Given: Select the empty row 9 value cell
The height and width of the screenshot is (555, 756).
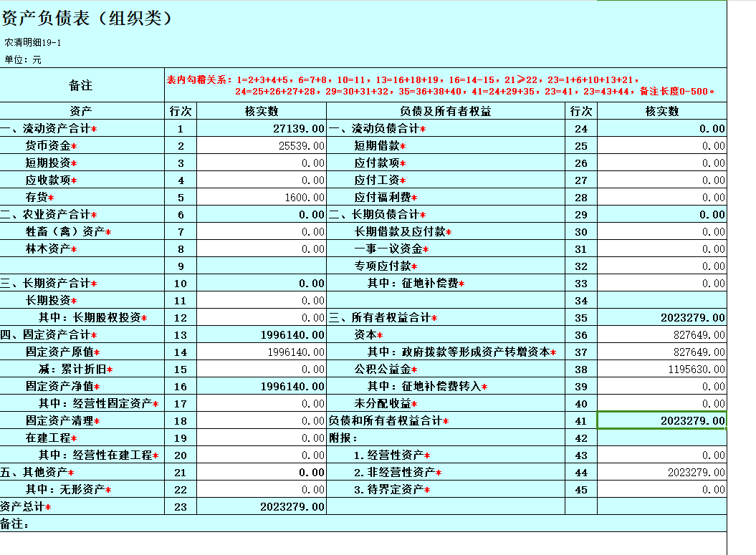Looking at the screenshot, I should (262, 266).
